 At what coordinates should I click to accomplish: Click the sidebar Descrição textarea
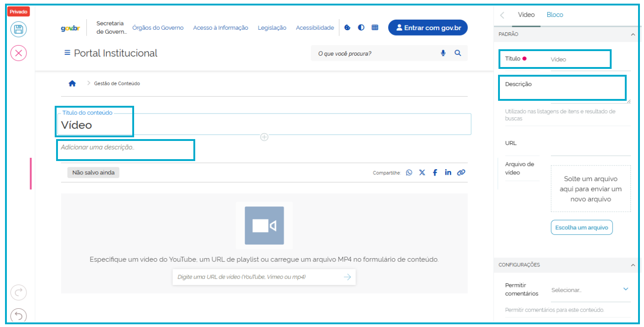click(x=591, y=91)
